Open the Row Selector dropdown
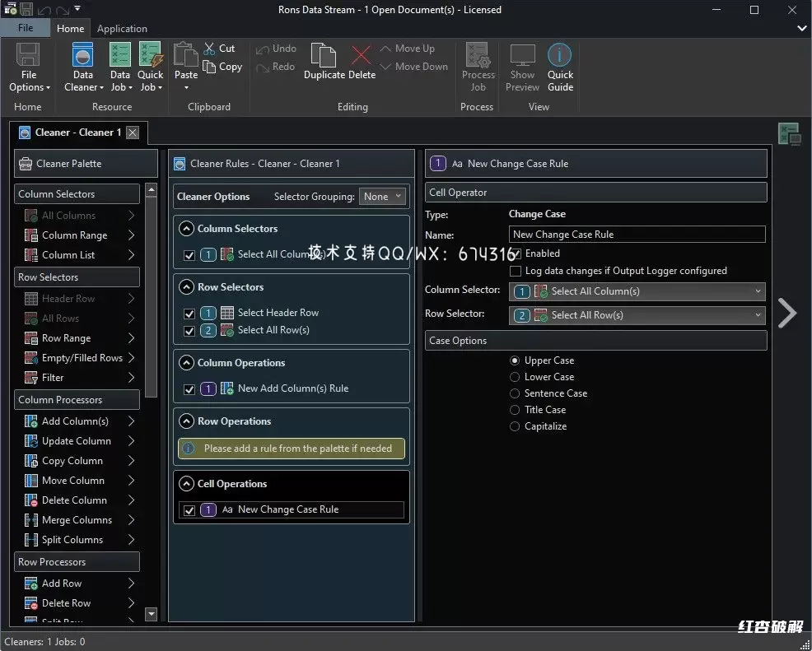812x651 pixels. coord(637,315)
